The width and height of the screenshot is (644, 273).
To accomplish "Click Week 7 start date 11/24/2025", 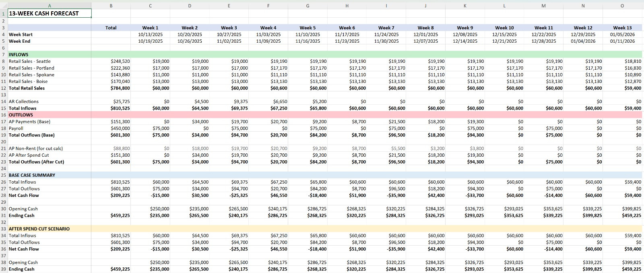I will [386, 35].
